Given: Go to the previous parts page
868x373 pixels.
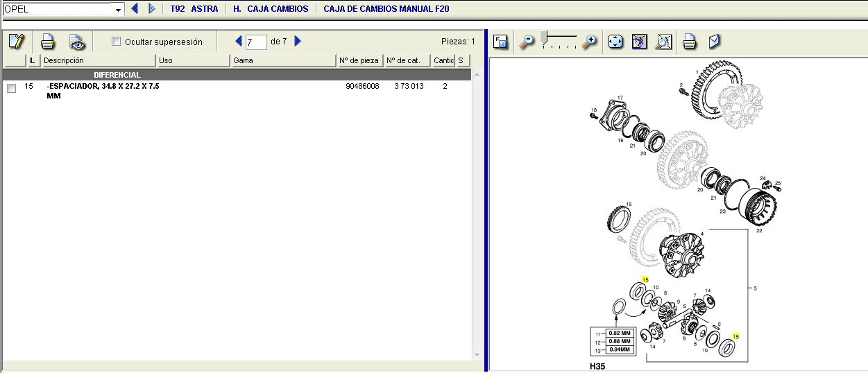Looking at the screenshot, I should click(x=239, y=42).
